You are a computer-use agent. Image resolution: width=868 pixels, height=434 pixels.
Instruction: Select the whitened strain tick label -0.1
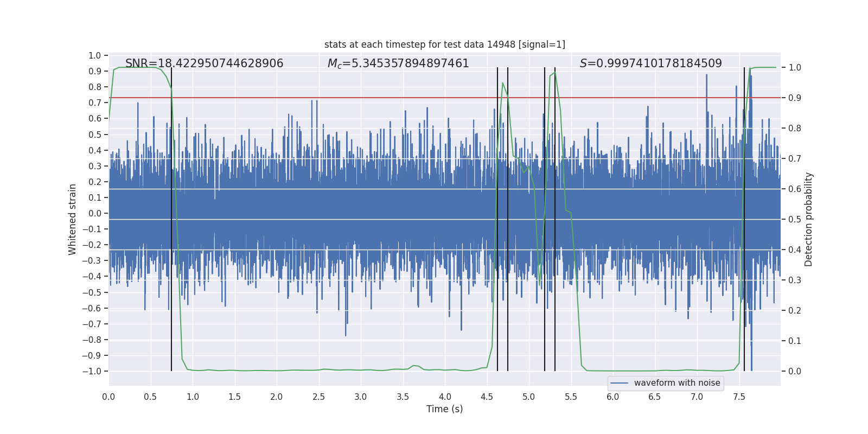pyautogui.click(x=92, y=229)
